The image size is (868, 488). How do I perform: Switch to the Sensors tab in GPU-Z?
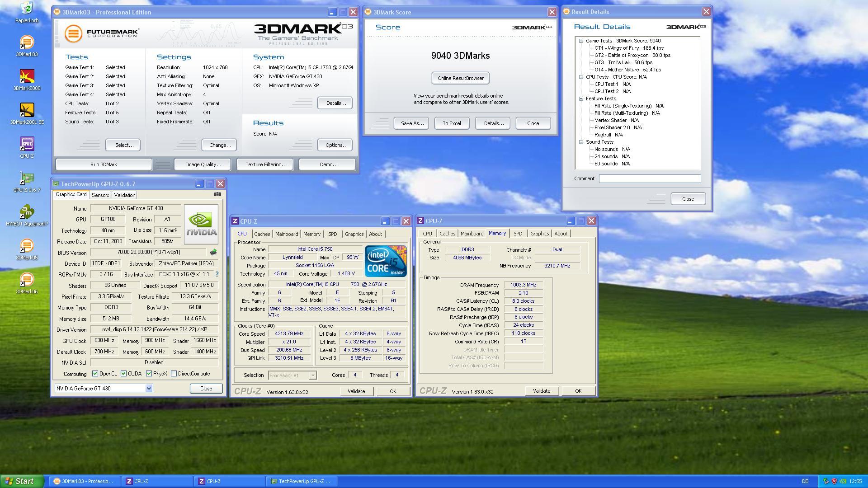point(100,195)
